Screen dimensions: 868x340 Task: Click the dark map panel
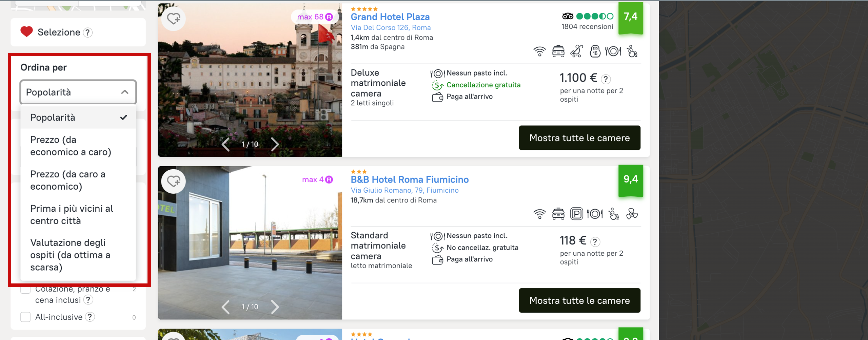[x=763, y=169]
